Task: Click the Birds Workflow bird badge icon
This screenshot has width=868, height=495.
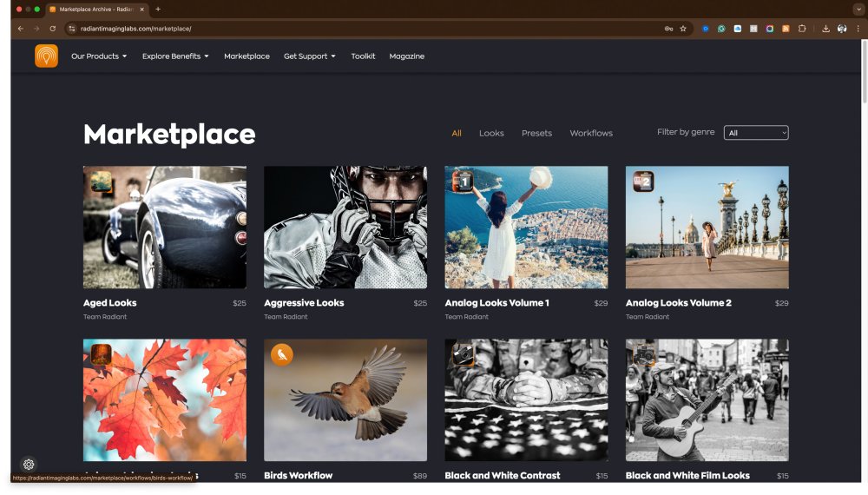Action: pyautogui.click(x=282, y=354)
